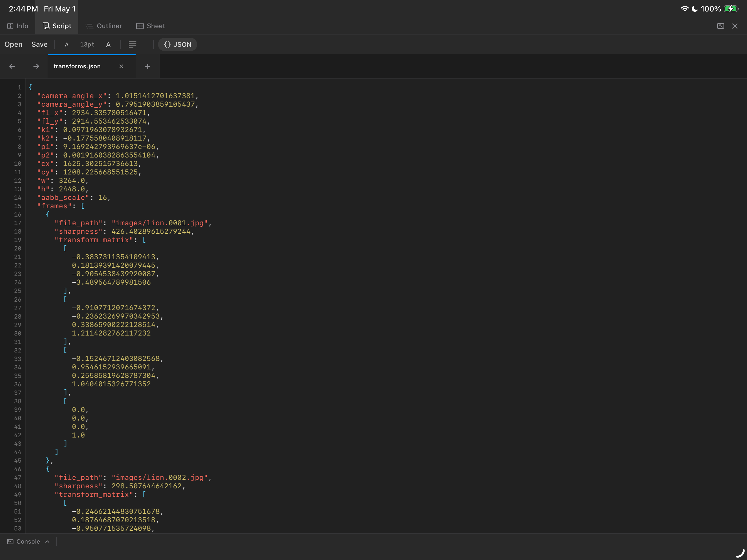
Task: Select the Script tab
Action: [x=57, y=26]
